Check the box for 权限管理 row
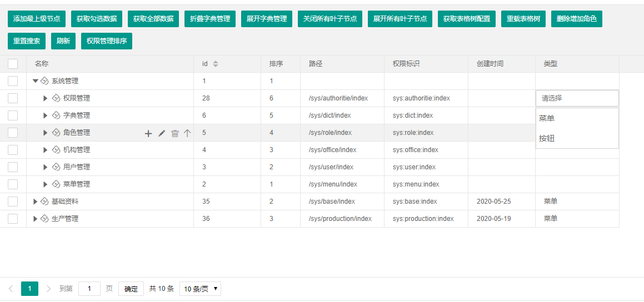 [13, 98]
